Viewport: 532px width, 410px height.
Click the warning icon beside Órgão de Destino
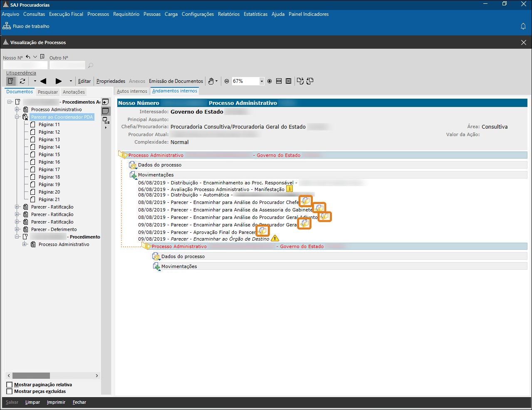[x=275, y=239]
